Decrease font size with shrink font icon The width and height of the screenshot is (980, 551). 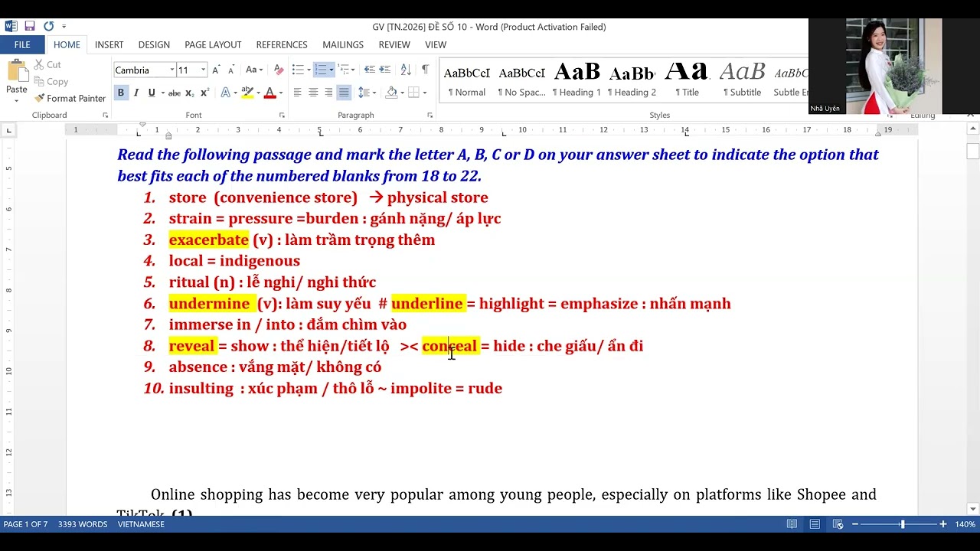(230, 70)
